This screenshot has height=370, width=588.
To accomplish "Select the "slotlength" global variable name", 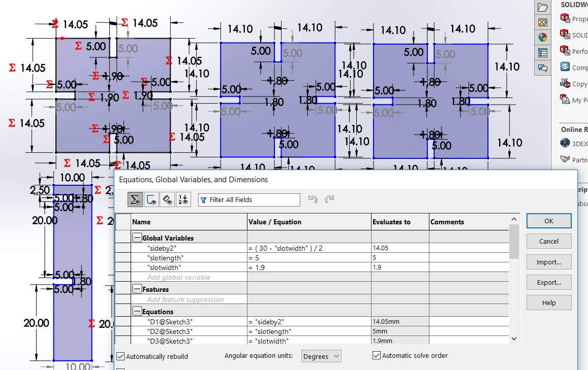I will point(165,258).
